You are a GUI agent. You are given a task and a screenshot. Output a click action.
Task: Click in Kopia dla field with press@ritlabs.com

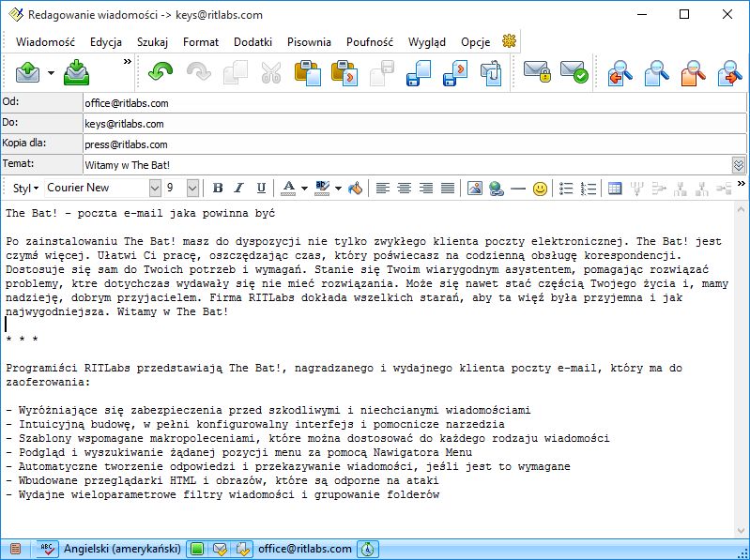[x=414, y=144]
